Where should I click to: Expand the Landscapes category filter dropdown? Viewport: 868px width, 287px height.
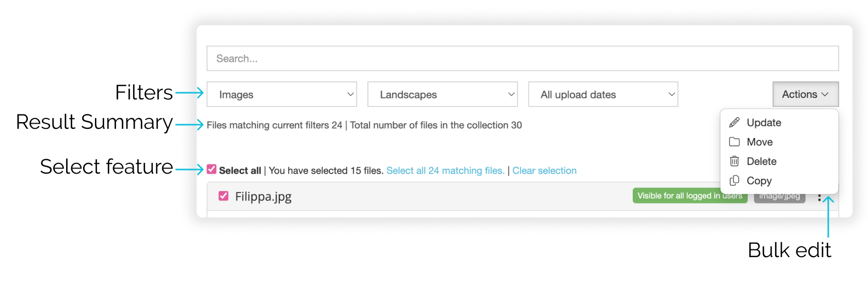click(x=442, y=94)
